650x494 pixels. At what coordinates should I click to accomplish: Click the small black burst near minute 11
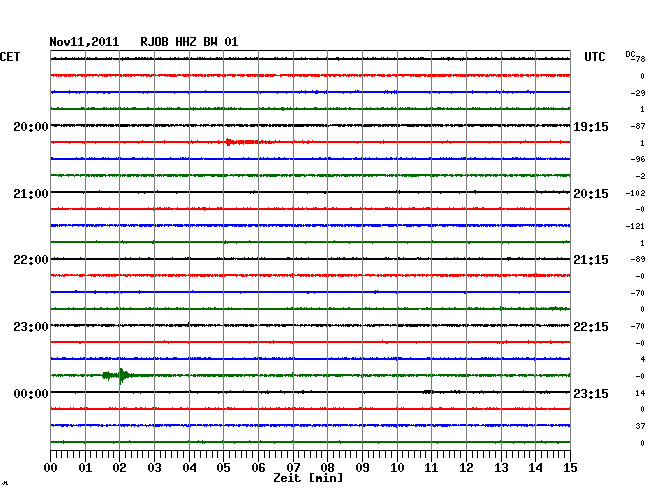tap(428, 392)
